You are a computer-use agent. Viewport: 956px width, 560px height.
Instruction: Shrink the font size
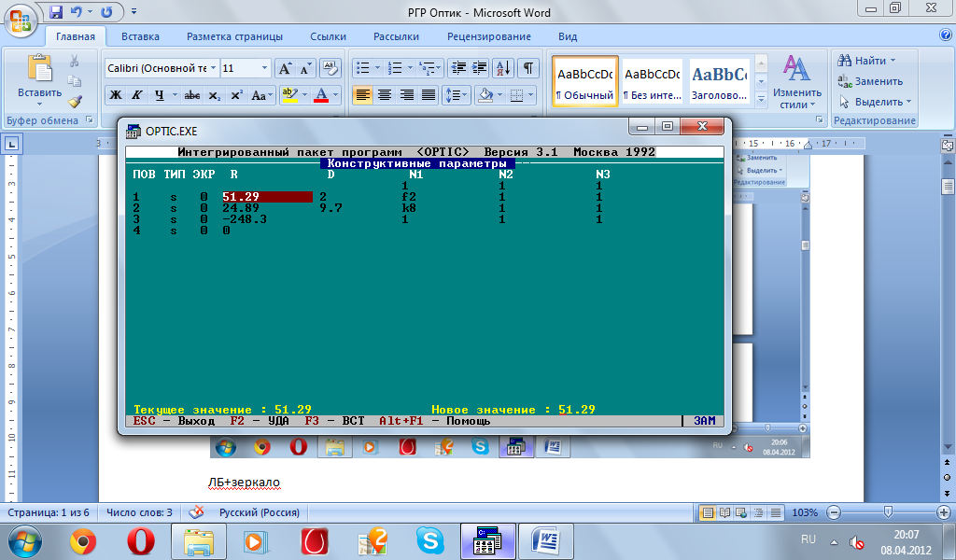[305, 68]
